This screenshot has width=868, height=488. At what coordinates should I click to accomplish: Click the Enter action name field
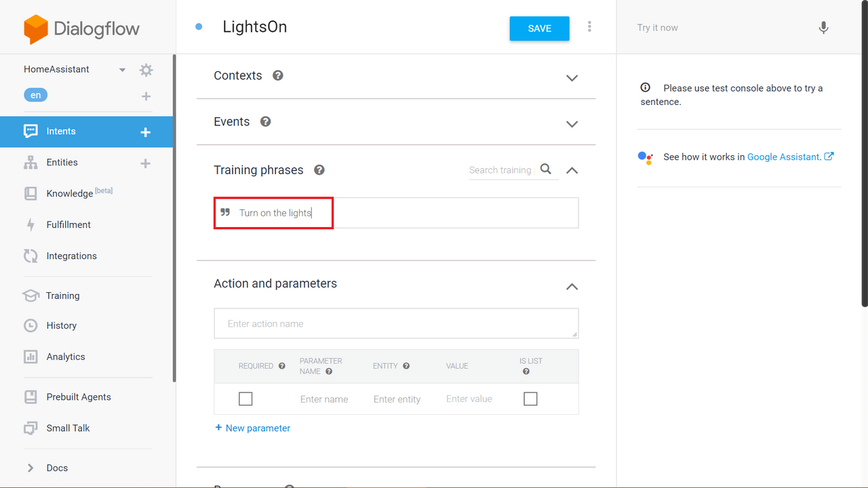396,323
